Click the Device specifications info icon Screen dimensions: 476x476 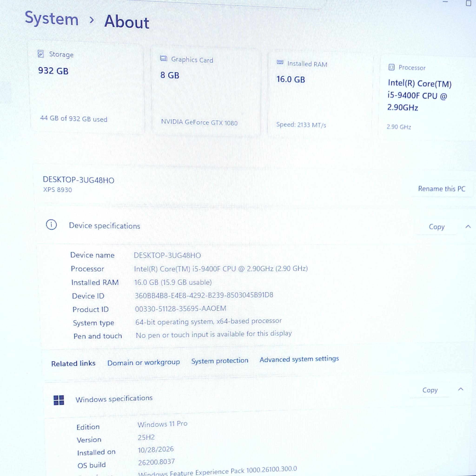51,225
